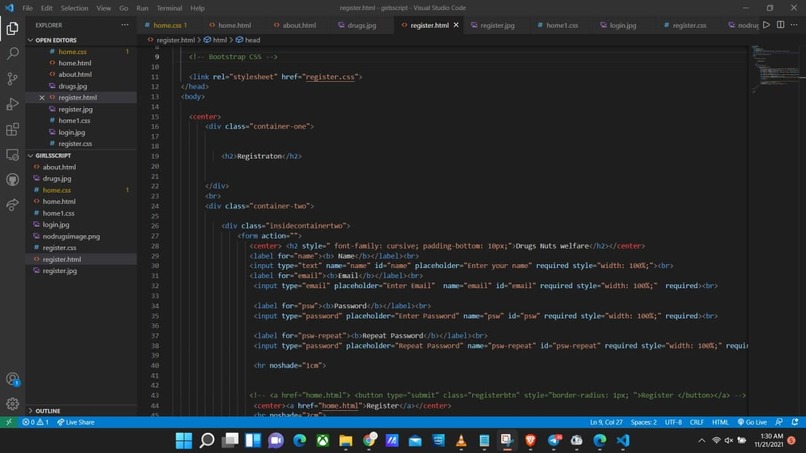Switch to the register.jpg editor tab
The height and width of the screenshot is (453, 806).
(x=497, y=25)
